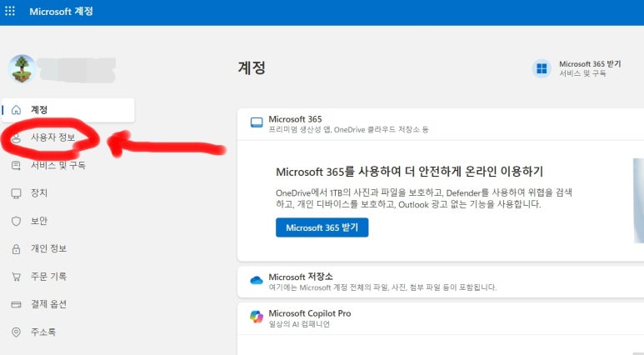Click the Microsoft 저장소 cloud icon
This screenshot has height=355, width=644.
pos(257,280)
